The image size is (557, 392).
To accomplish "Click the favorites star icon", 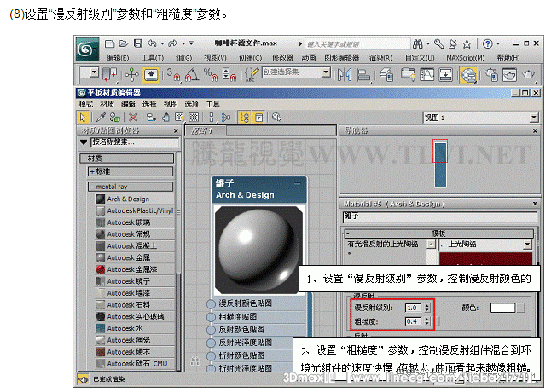I will pos(467,44).
